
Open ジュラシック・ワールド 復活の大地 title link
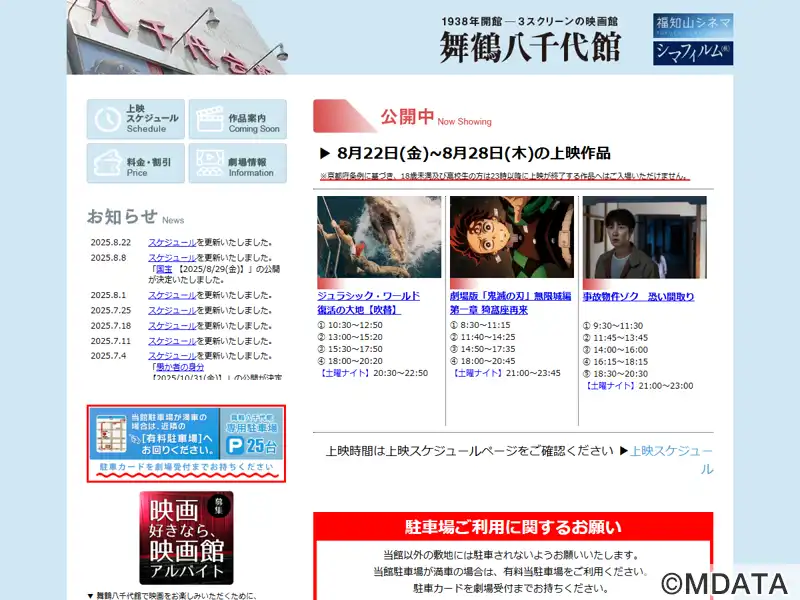(x=368, y=303)
